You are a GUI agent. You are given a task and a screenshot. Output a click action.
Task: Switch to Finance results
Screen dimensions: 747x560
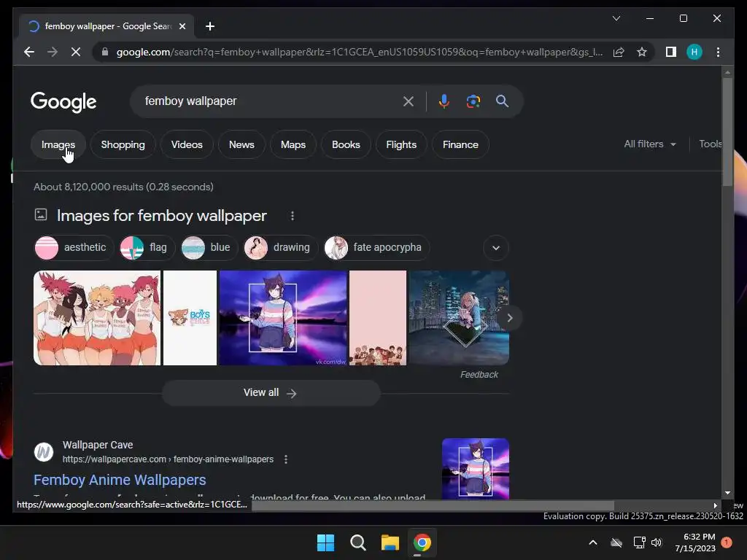[460, 145]
